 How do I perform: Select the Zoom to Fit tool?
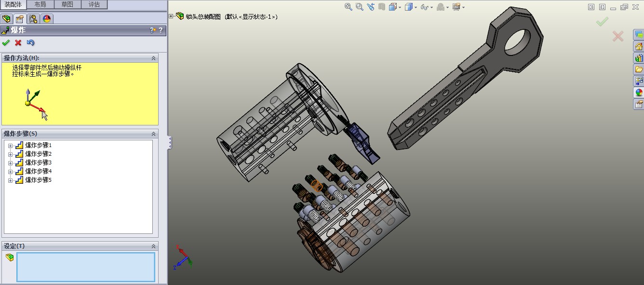(349, 7)
